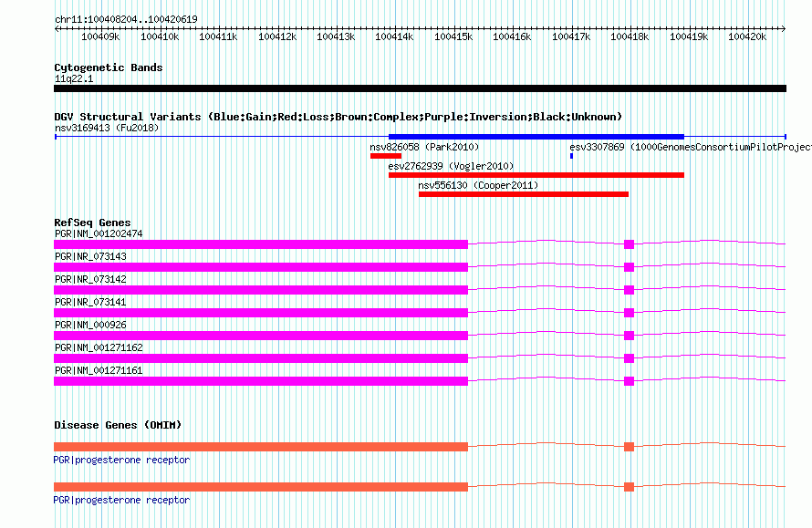Click the Cytogenetic Bands track title
812x528 pixels.
(109, 67)
